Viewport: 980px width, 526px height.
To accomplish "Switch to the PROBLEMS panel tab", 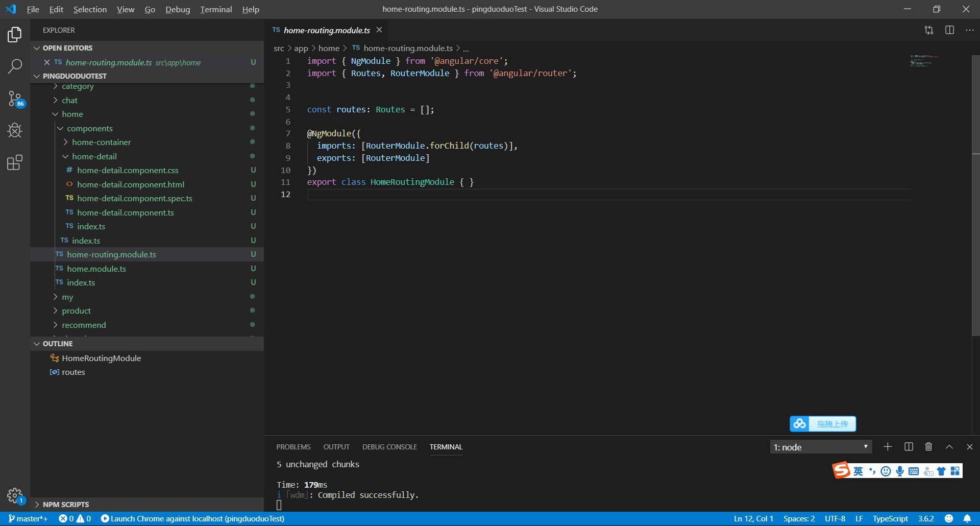I will [293, 447].
